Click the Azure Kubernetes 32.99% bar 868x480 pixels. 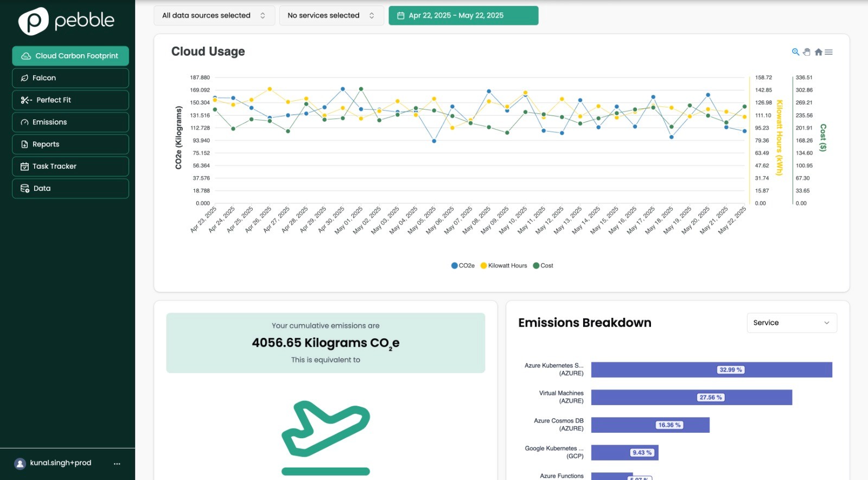tap(711, 370)
